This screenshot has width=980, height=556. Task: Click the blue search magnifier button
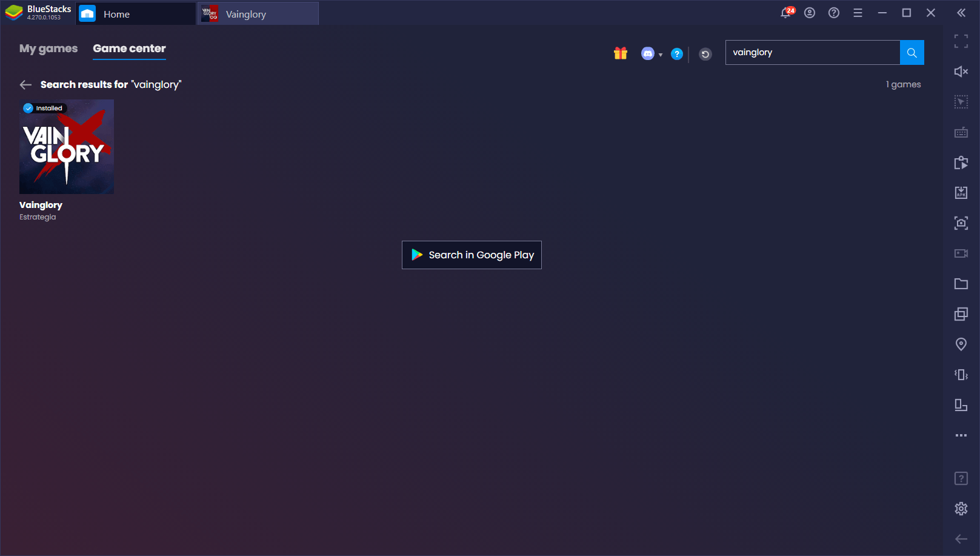tap(912, 53)
